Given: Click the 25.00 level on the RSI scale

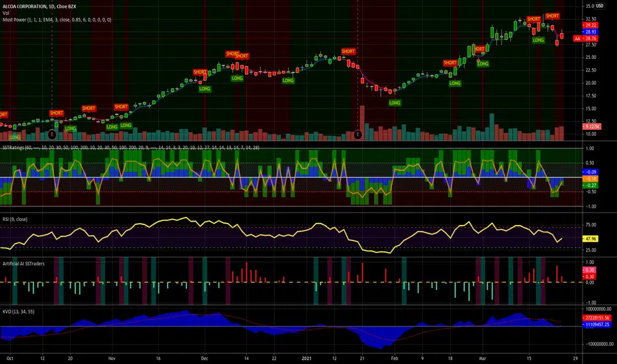Looking at the screenshot, I should click(591, 250).
